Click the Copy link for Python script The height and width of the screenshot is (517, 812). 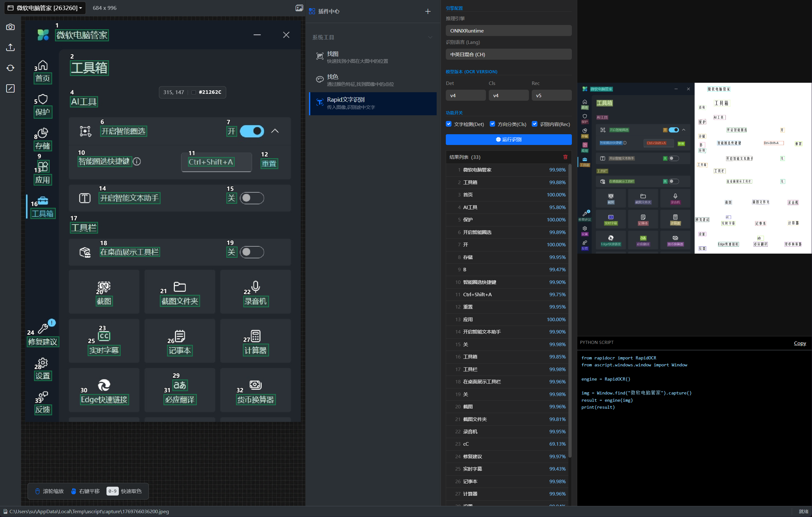click(x=800, y=343)
